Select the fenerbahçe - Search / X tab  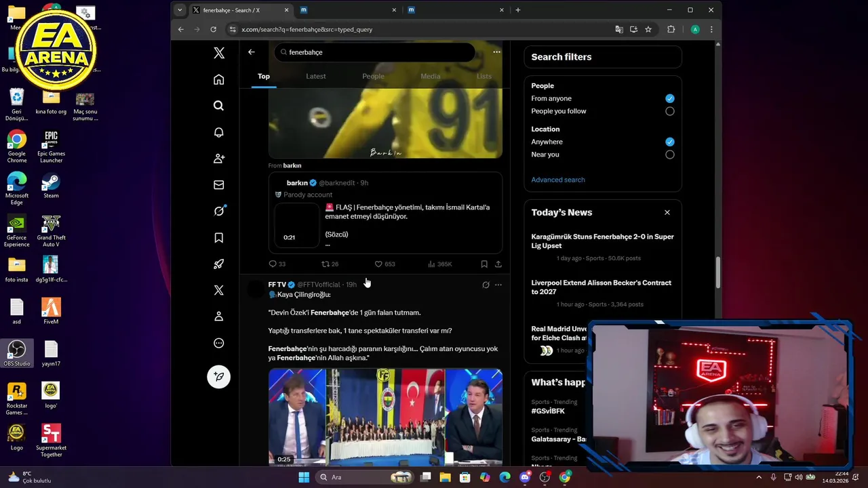239,10
